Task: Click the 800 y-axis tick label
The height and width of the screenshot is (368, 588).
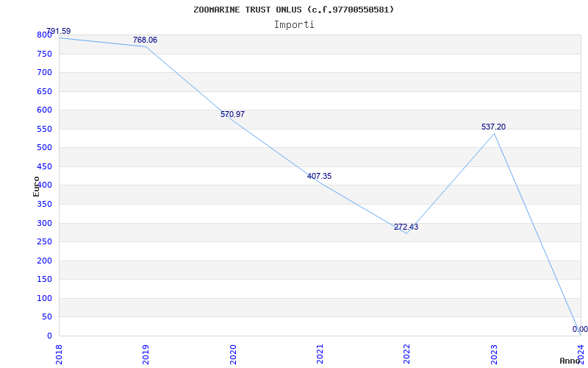Action: (44, 35)
